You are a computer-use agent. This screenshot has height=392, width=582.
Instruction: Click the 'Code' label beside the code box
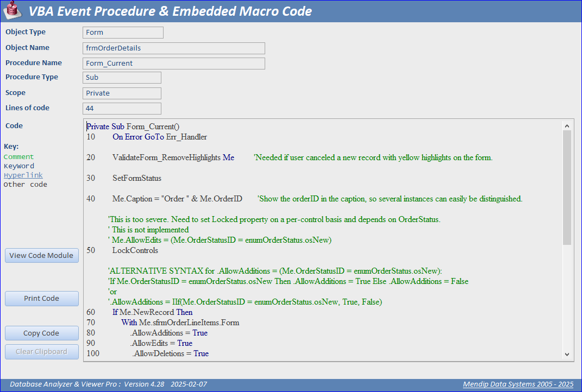pos(14,126)
